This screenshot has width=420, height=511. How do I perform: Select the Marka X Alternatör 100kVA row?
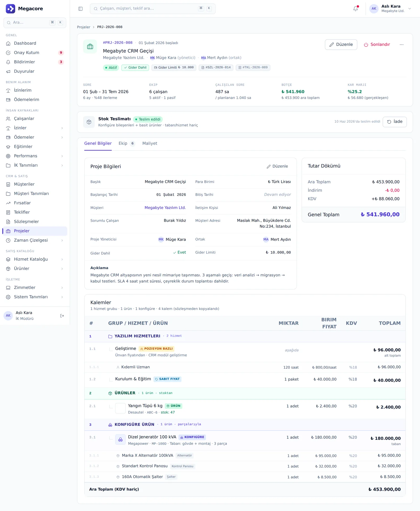pos(245,456)
